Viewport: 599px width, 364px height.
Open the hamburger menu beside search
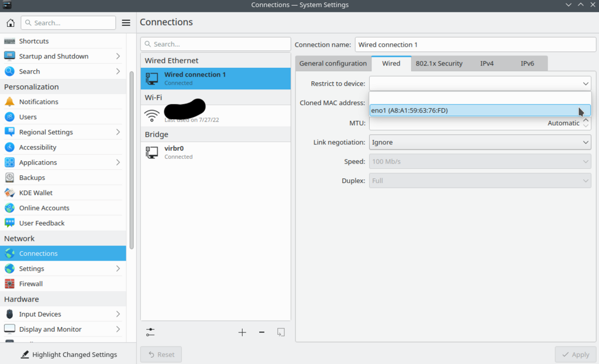[126, 23]
